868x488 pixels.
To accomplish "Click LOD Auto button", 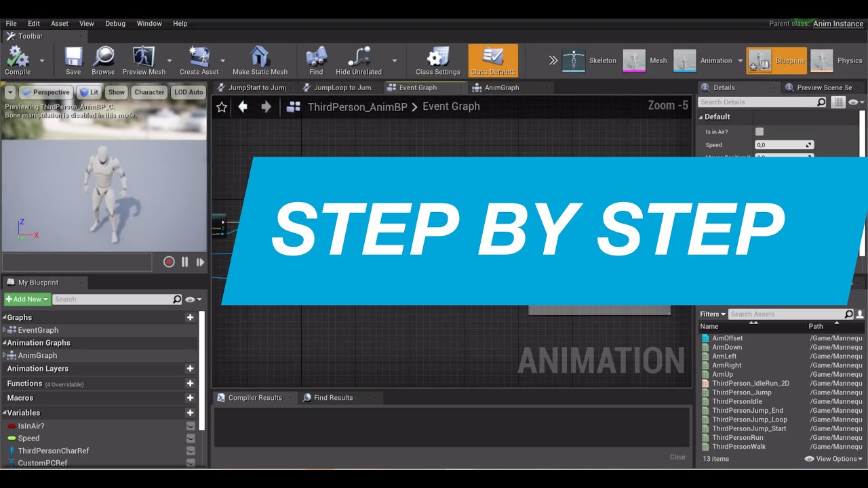I will coord(189,92).
